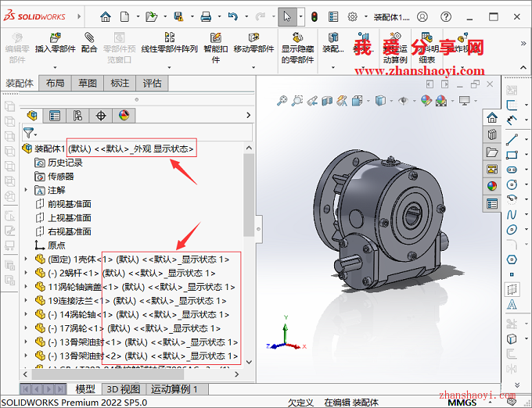Image resolution: width=532 pixels, height=408 pixels.
Task: Click feature tree vertical scrollbar down arrow
Action: [249, 362]
